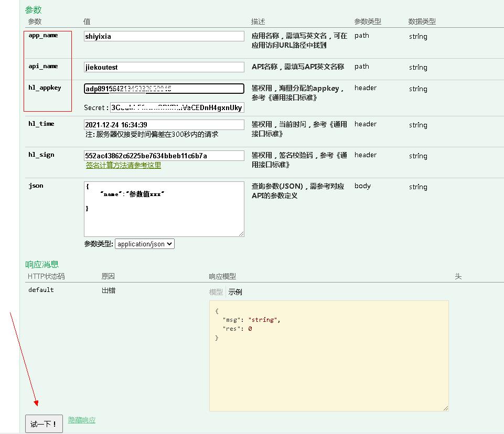Focus the hl_appkey value input box
This screenshot has width=504, height=434.
coord(164,89)
